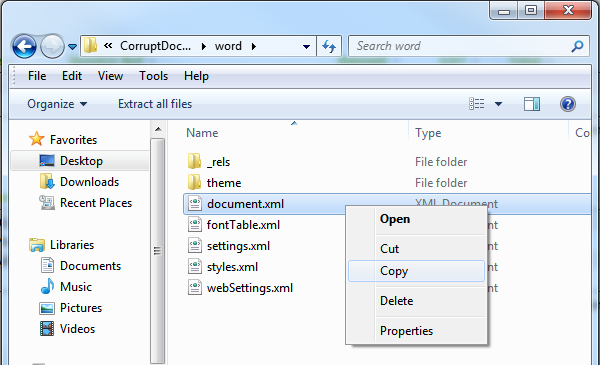The image size is (600, 365).
Task: Click the document.xml file icon
Action: (x=195, y=204)
